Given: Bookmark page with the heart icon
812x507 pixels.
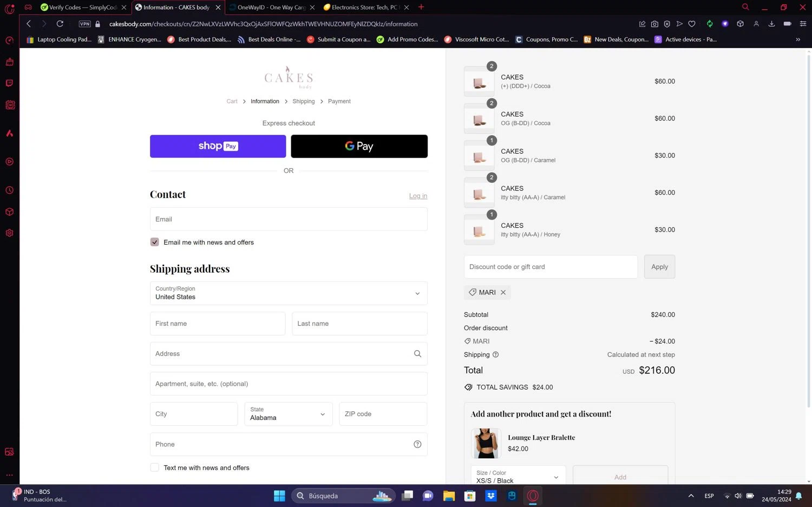Looking at the screenshot, I should coord(692,24).
